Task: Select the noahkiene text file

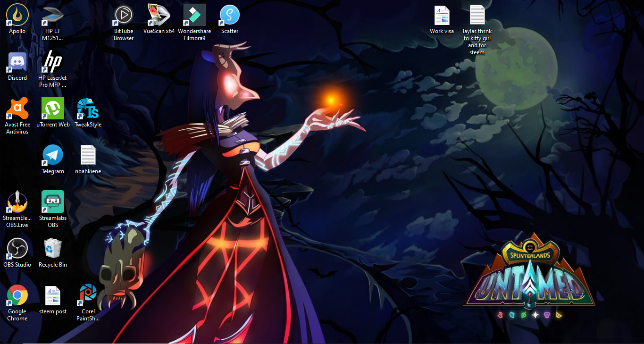Action: pos(88,155)
